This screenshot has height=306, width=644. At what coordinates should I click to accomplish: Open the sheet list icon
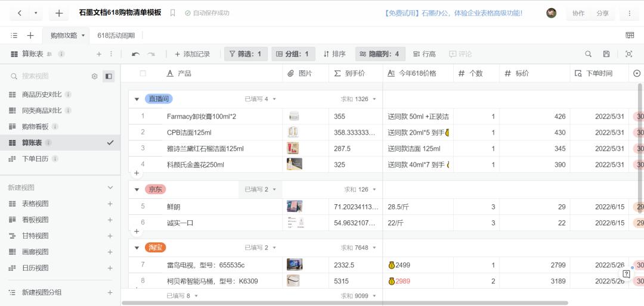click(x=14, y=35)
